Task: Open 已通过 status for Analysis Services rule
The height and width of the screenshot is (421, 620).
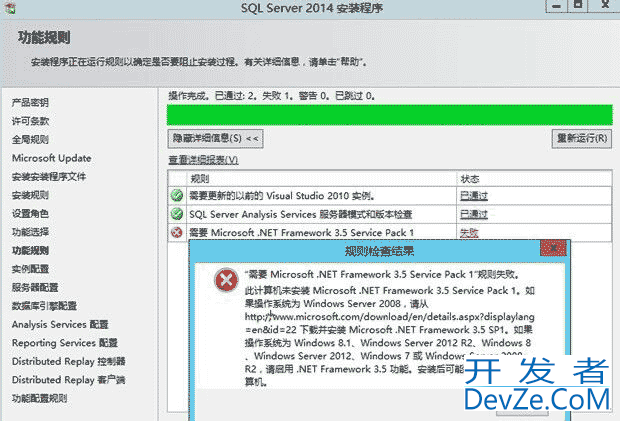Action: pyautogui.click(x=473, y=214)
